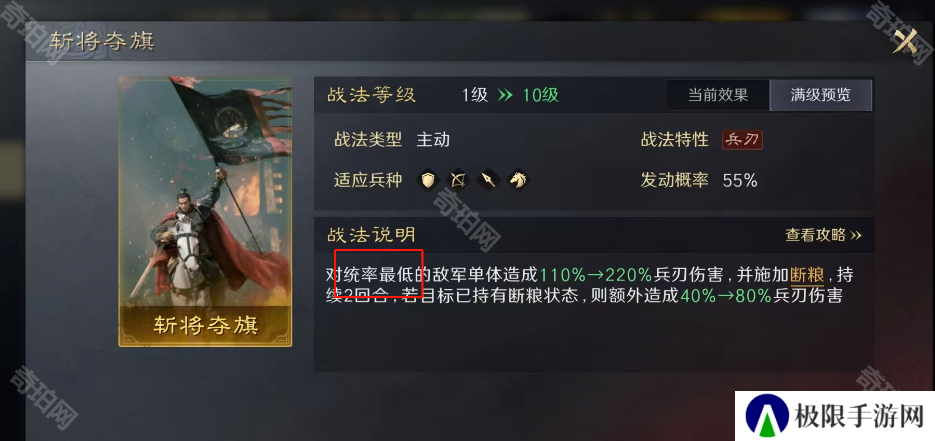Screen dimensions: 935x441
Task: Tap the 断粮 highlighted keyword
Action: (x=807, y=275)
